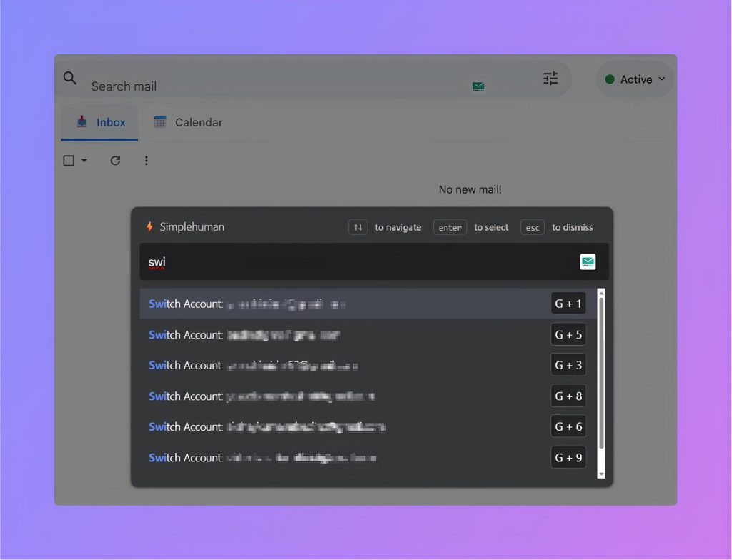The width and height of the screenshot is (732, 560).
Task: Open the three-dot more options icon
Action: (147, 161)
